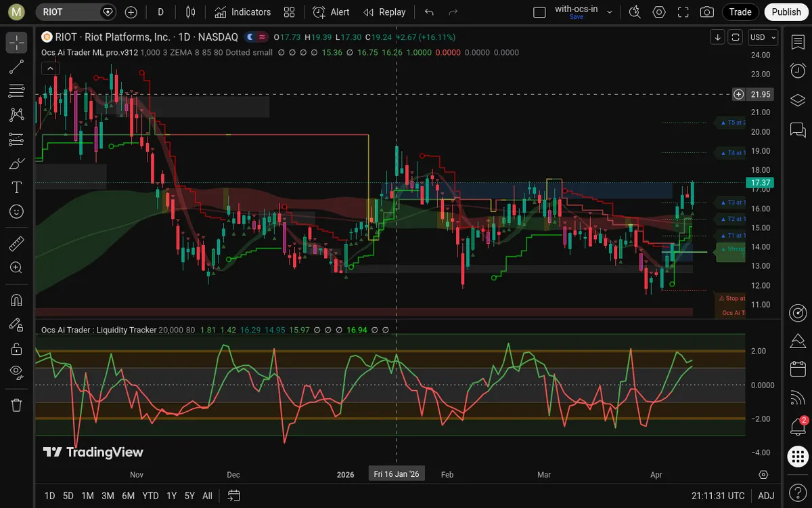Open the calendar panel icon
Viewport: 812px width, 508px height.
coord(798,369)
